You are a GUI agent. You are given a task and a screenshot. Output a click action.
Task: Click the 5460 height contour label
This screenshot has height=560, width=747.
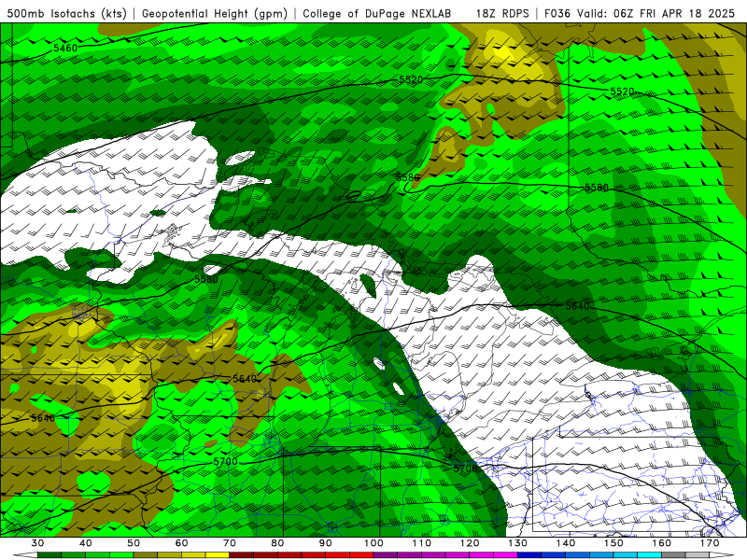click(65, 49)
